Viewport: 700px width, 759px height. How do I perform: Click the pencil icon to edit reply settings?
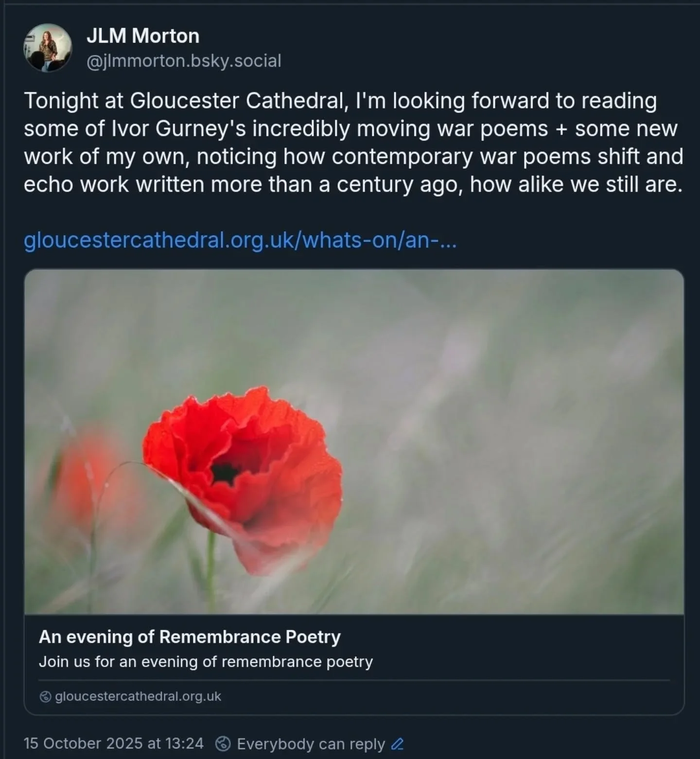[397, 744]
